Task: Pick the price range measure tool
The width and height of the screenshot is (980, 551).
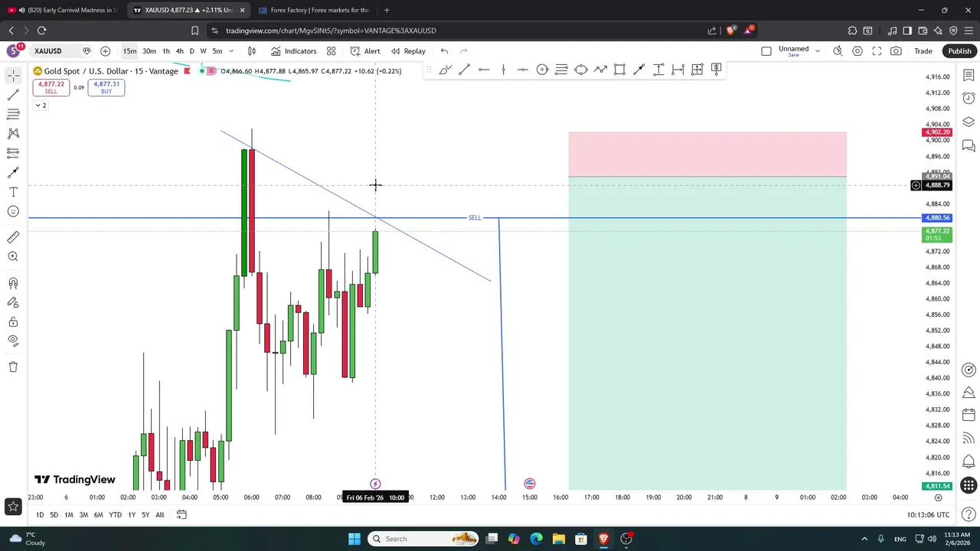Action: coord(658,70)
